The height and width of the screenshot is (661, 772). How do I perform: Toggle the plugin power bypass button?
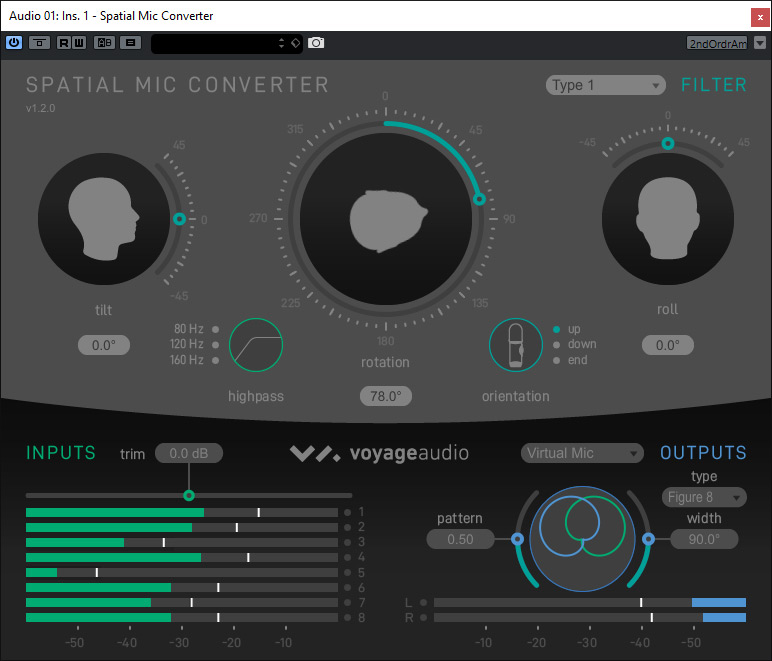[x=14, y=43]
